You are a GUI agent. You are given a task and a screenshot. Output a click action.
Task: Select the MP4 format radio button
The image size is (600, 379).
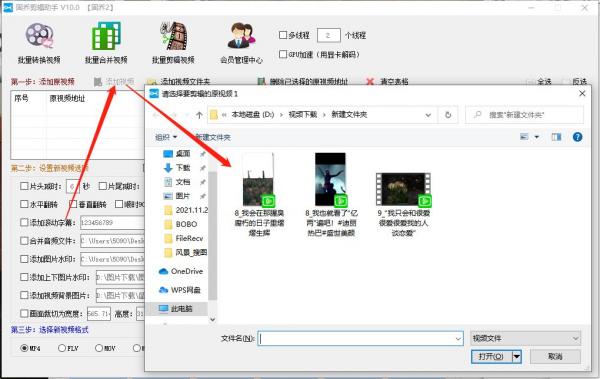(x=24, y=348)
